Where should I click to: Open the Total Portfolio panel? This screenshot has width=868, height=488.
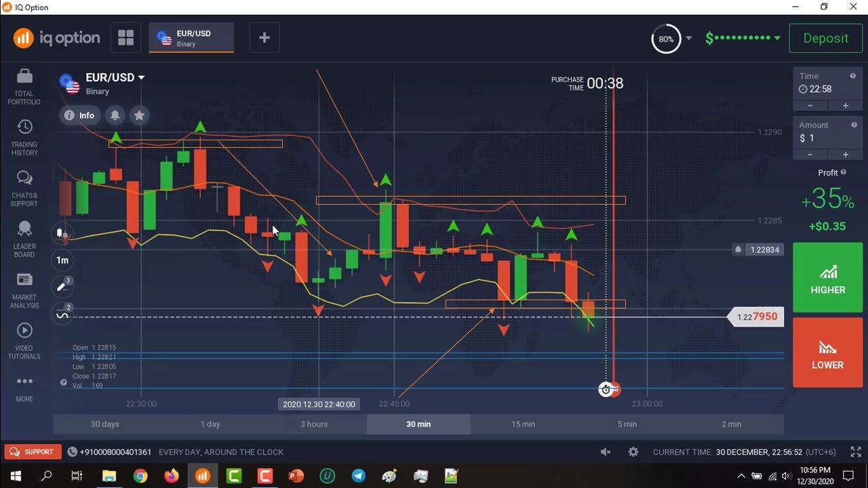tap(24, 87)
